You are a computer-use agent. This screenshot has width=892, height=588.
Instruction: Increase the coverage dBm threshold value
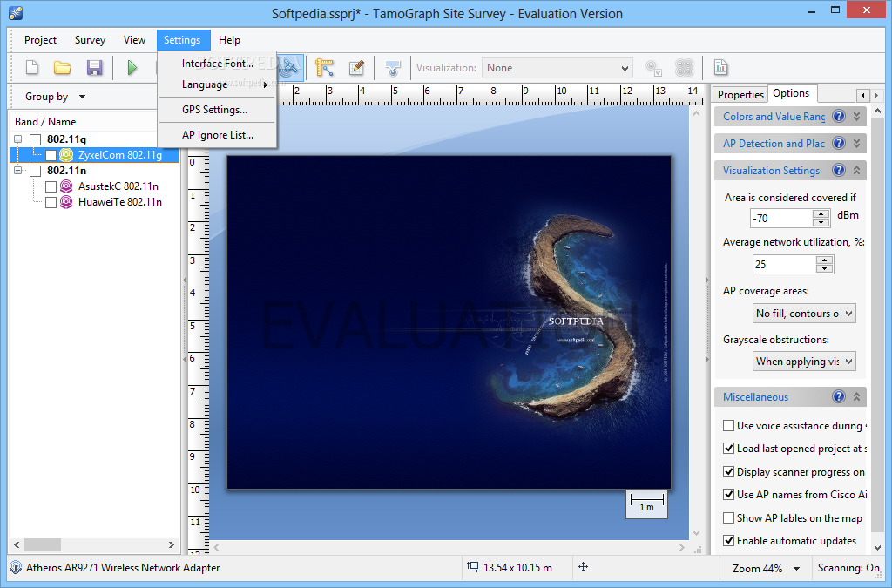point(821,213)
